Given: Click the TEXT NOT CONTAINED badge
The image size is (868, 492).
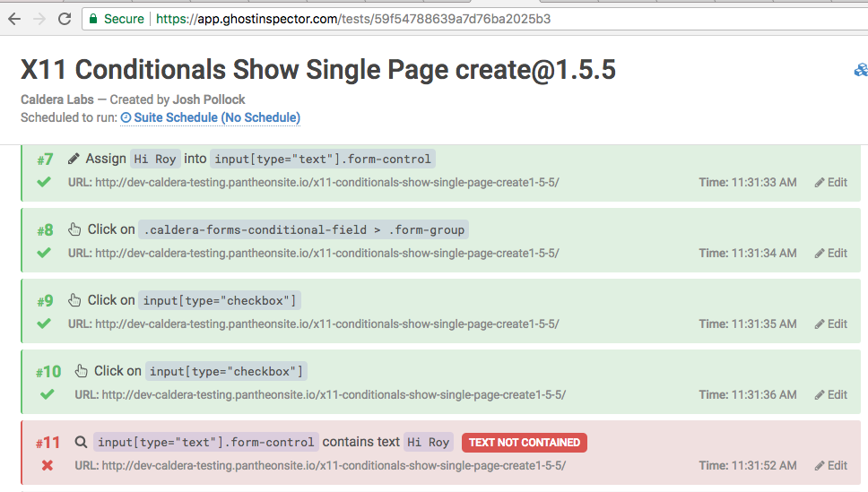Looking at the screenshot, I should click(x=525, y=442).
